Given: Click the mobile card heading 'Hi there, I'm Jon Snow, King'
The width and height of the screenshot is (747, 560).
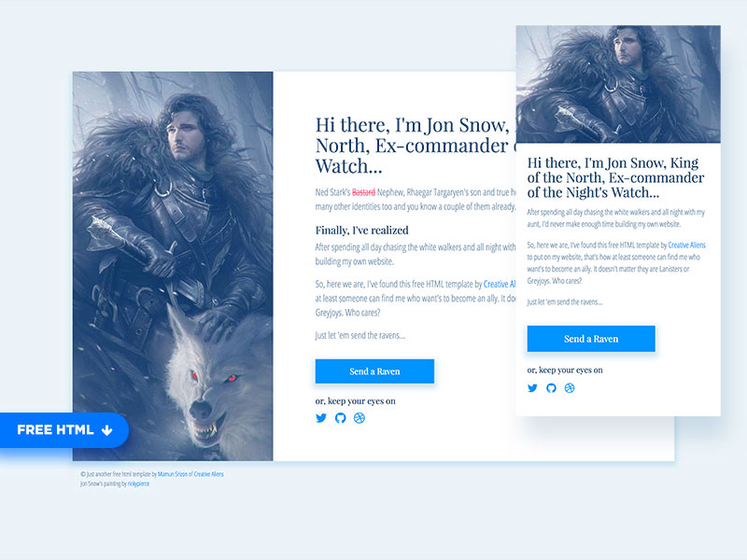Looking at the screenshot, I should (613, 162).
